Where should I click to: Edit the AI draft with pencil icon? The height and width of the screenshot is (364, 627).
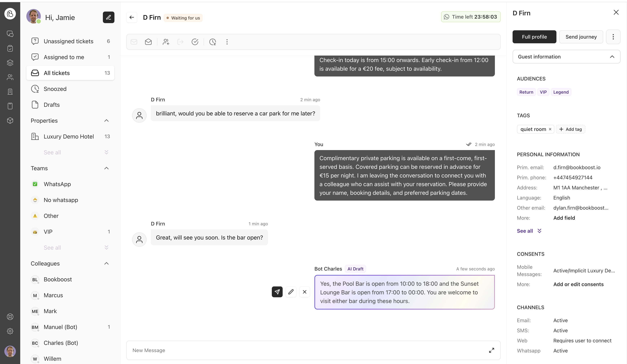click(x=291, y=292)
